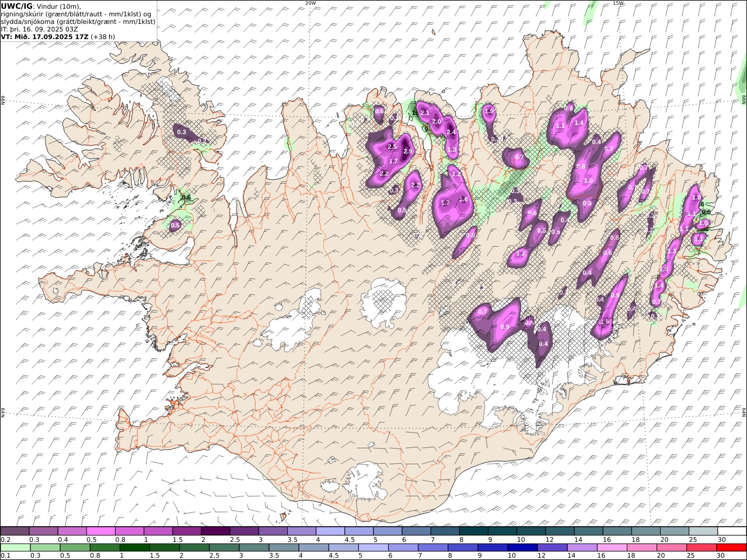Click the lower legend swatch between 3 and 3.5

[x=254, y=548]
